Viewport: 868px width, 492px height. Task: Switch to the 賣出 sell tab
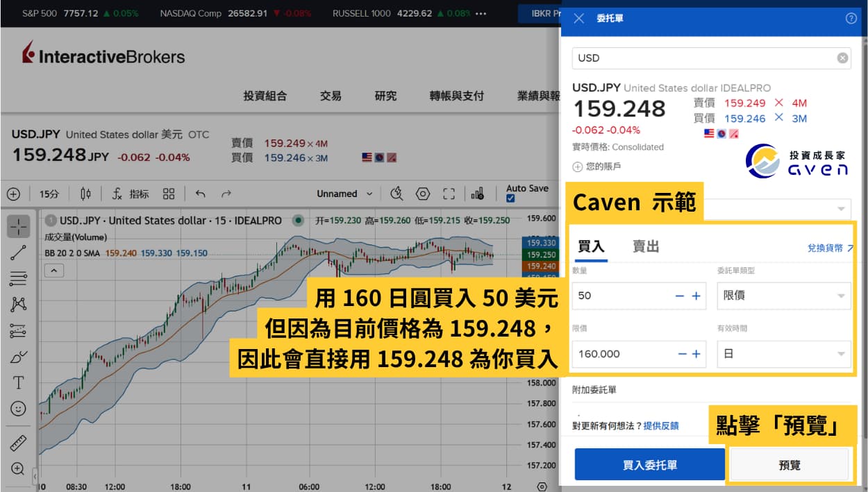[x=646, y=246]
